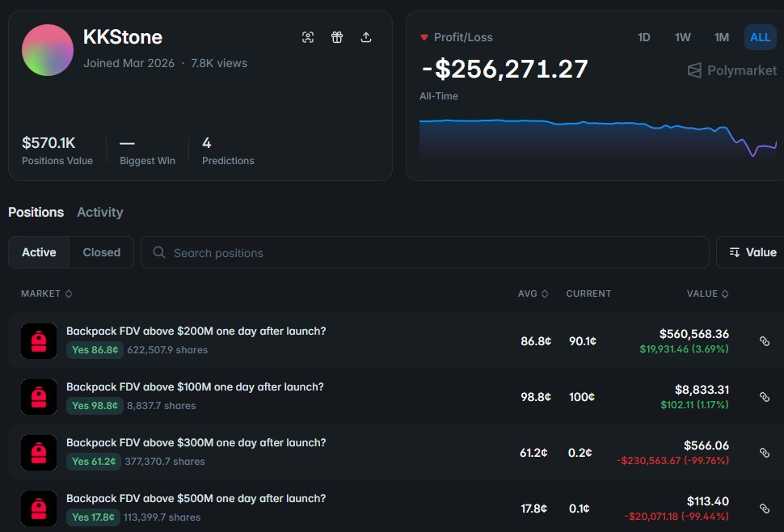Click the scan profile icon beside KKStone
Viewport: 784px width, 532px height.
(308, 37)
